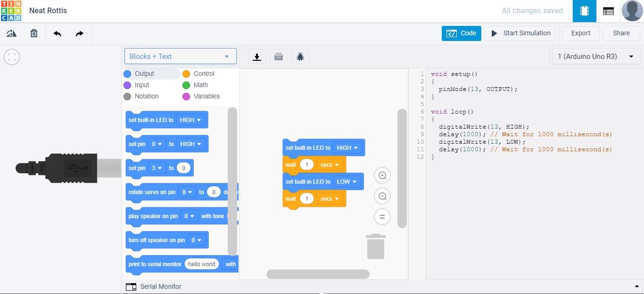Open pin 3 dropdown in set pin block
The image size is (644, 294).
[x=157, y=168]
